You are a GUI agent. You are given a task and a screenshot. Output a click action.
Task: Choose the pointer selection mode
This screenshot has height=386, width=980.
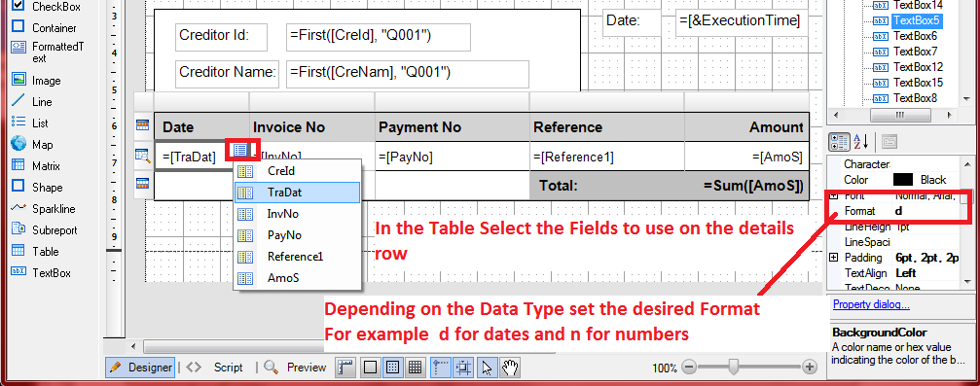tap(487, 368)
